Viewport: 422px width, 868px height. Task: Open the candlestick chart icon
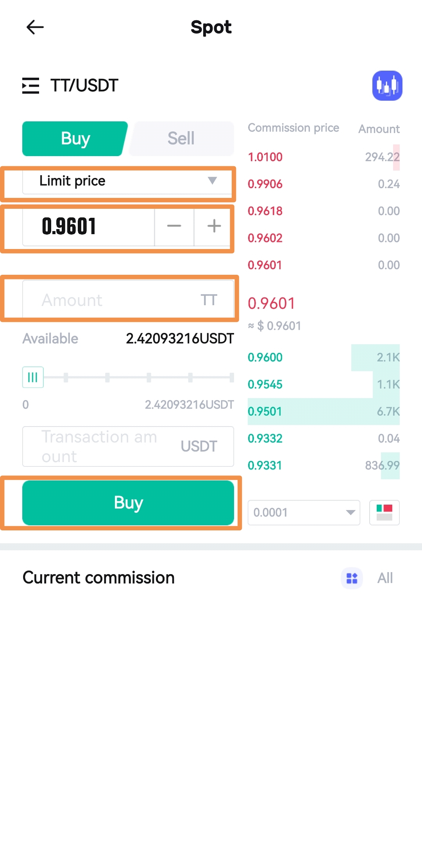click(387, 85)
